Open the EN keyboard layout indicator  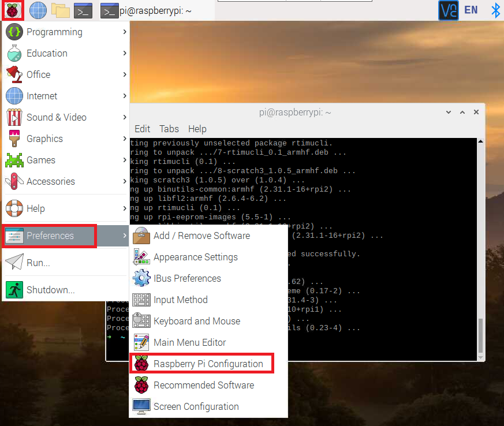pos(471,10)
